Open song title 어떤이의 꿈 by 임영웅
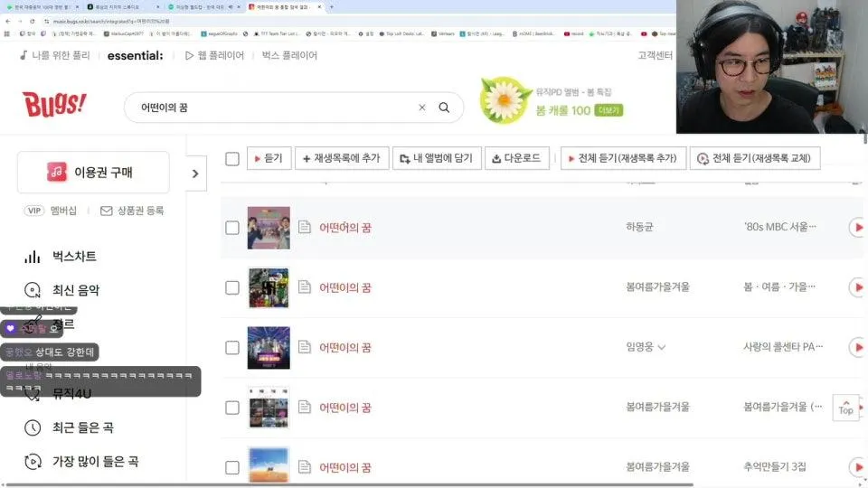Viewport: 868px width, 488px height. coord(344,347)
